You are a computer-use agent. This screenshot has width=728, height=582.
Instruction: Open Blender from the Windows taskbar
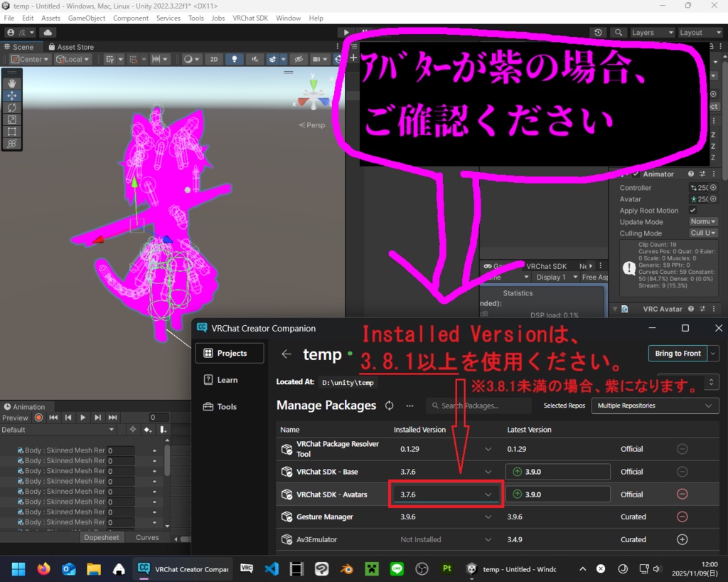click(x=346, y=569)
